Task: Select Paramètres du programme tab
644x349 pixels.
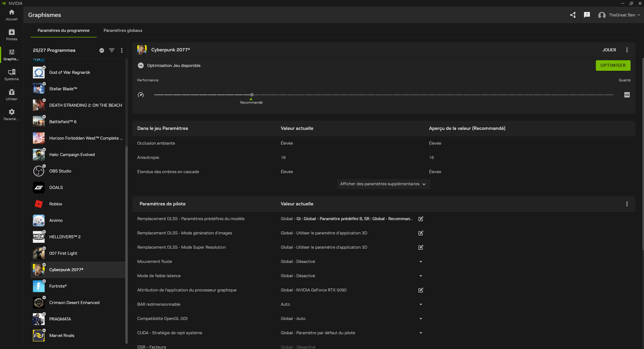Action: 63,31
